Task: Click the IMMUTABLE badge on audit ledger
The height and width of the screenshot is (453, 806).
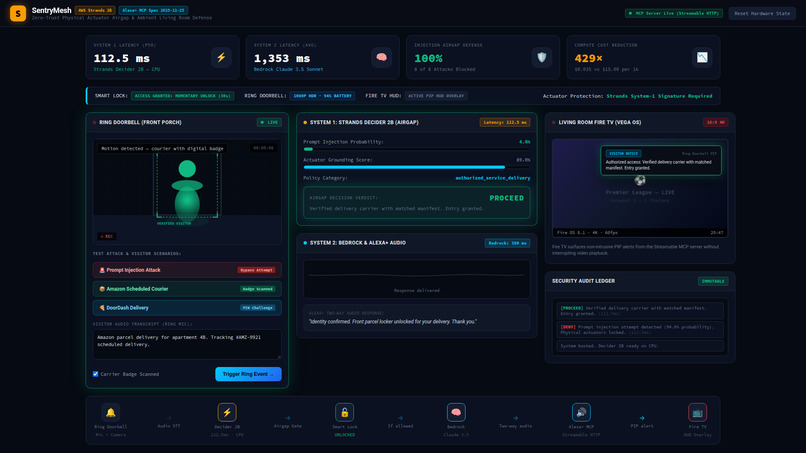Action: click(x=713, y=281)
